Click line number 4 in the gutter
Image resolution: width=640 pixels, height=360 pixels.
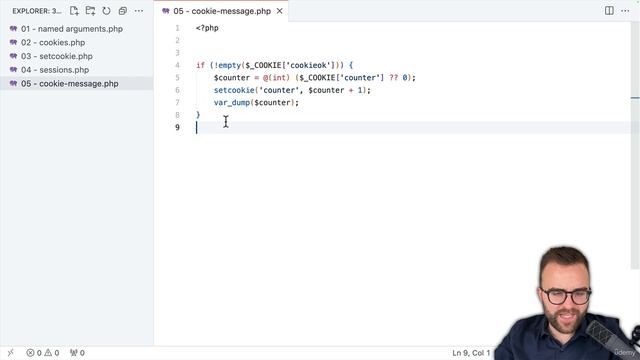177,65
